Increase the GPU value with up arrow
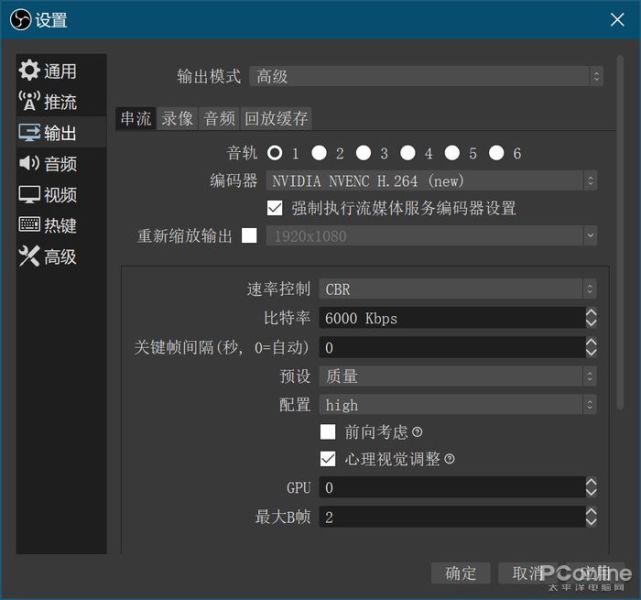Viewport: 641px width, 600px height. pos(591,482)
